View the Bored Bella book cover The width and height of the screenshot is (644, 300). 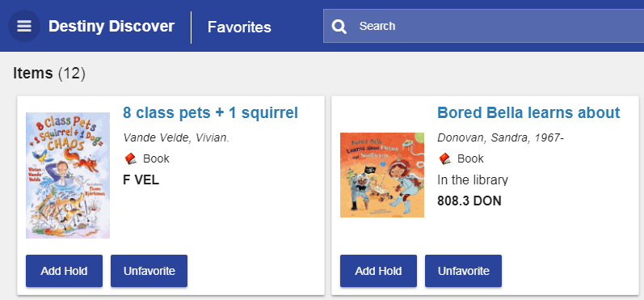[382, 175]
